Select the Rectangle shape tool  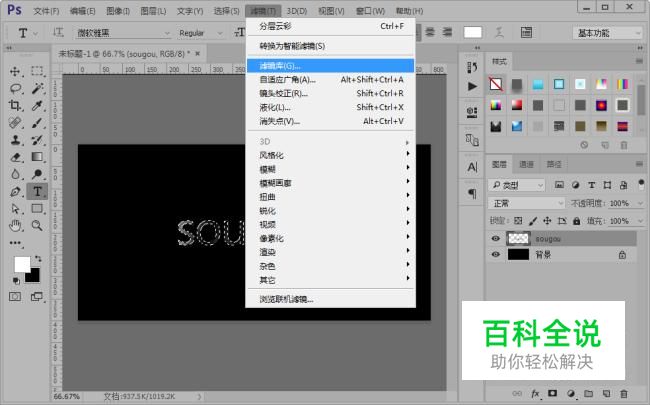[x=37, y=209]
